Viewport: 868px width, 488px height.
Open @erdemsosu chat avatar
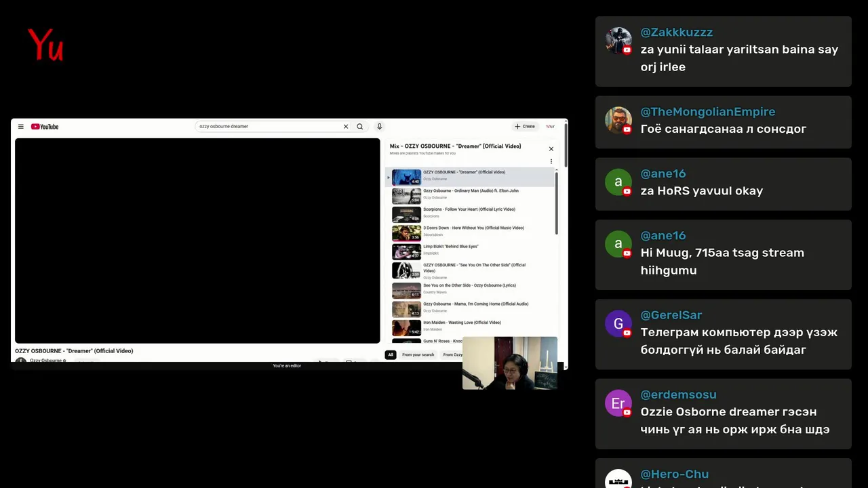[618, 403]
